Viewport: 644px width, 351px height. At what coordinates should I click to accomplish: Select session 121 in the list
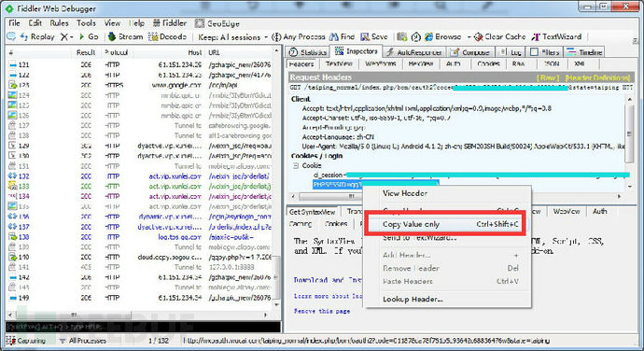click(140, 65)
